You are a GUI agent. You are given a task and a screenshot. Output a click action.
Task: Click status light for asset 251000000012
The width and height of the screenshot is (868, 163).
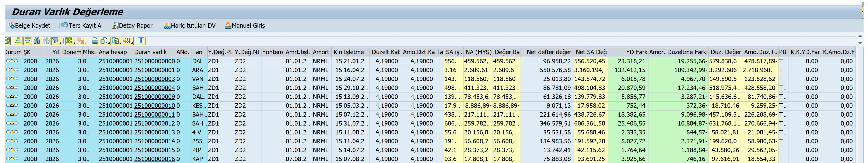click(x=12, y=123)
